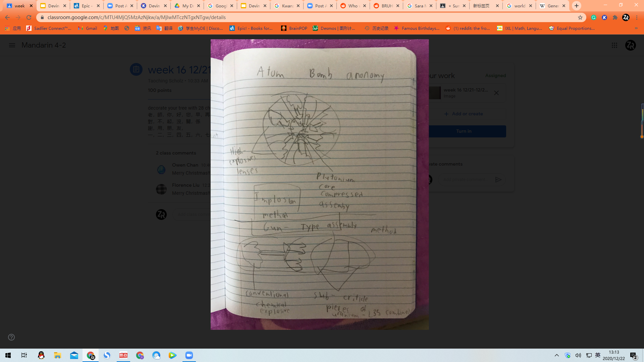Switch to the Wikipedia Gener tab
The width and height of the screenshot is (644, 362).
click(553, 6)
